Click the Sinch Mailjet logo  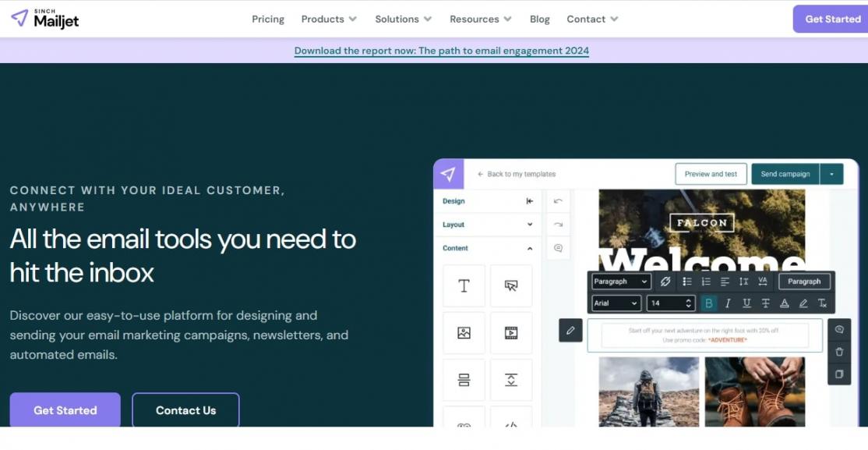[x=45, y=19]
